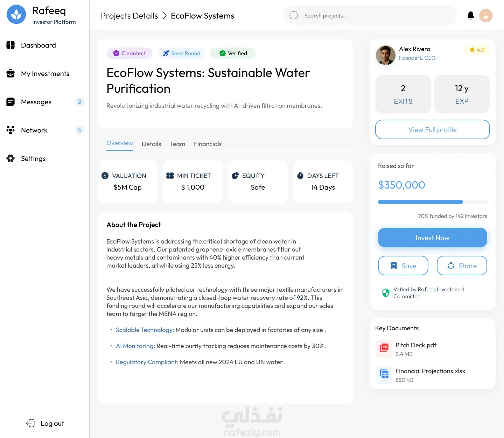The height and width of the screenshot is (438, 504).
Task: Share the EcoFlow project
Action: 462,266
